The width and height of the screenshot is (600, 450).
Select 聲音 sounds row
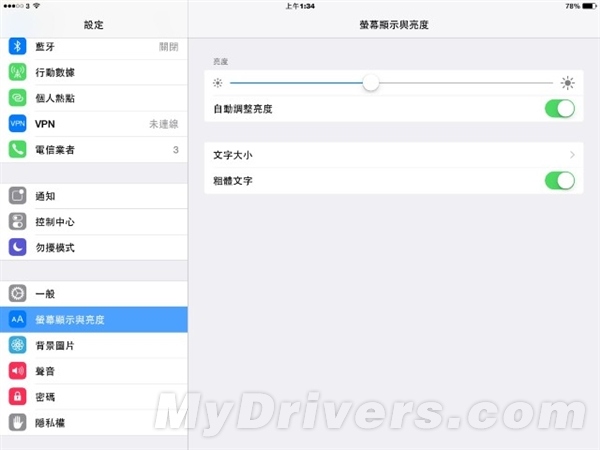click(x=94, y=371)
